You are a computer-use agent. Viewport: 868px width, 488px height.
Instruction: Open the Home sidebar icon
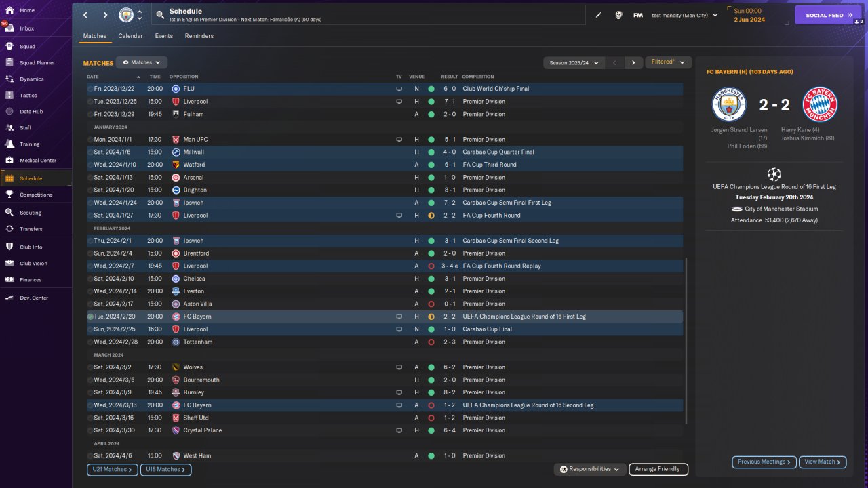9,11
